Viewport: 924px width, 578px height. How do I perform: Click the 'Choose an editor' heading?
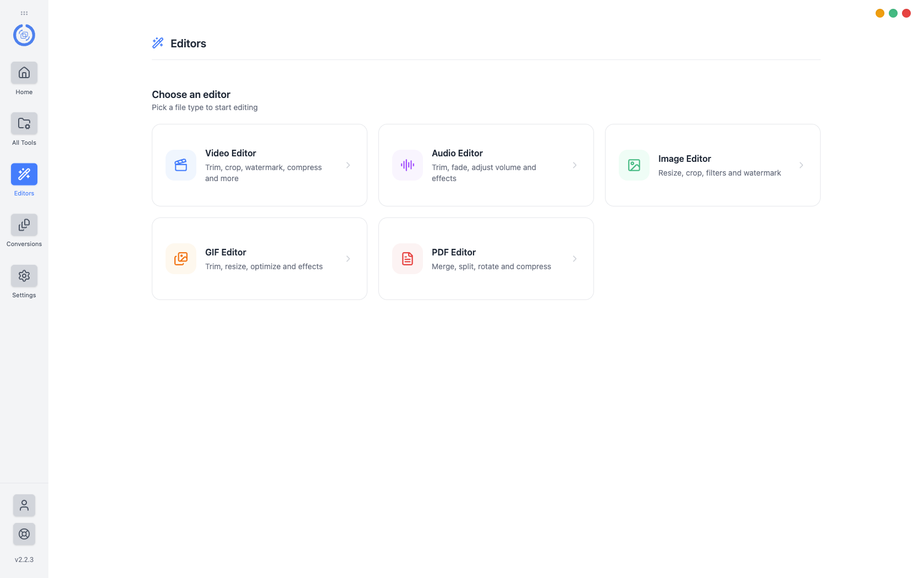point(191,94)
